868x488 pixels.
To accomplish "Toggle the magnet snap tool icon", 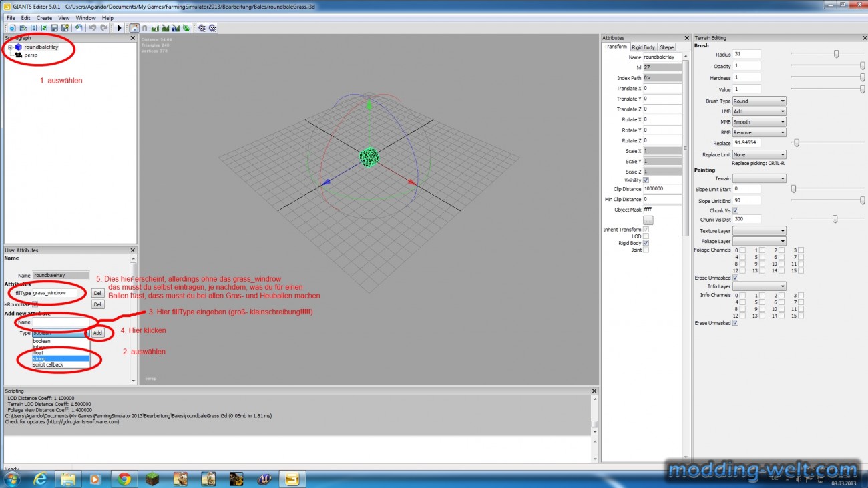I will coord(144,28).
